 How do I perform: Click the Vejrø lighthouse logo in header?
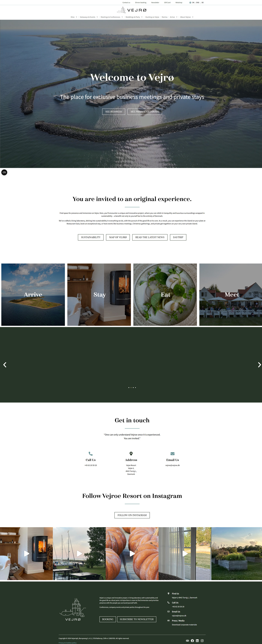(132, 10)
